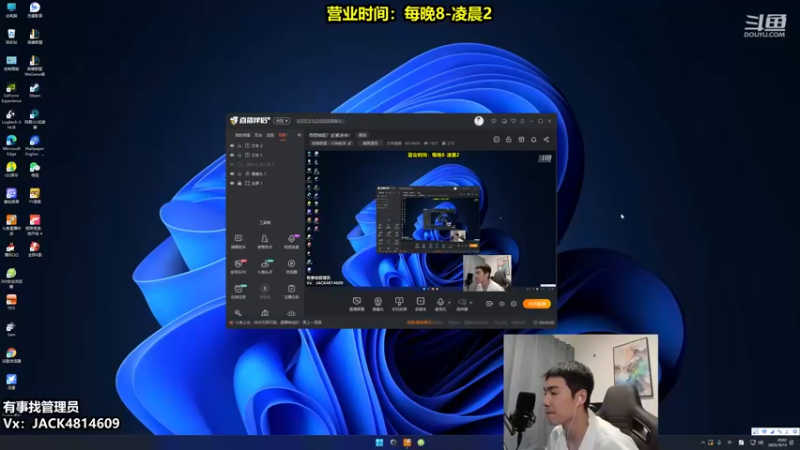Switch to the red highlighted scene tab
This screenshot has width=800, height=450.
point(282,135)
